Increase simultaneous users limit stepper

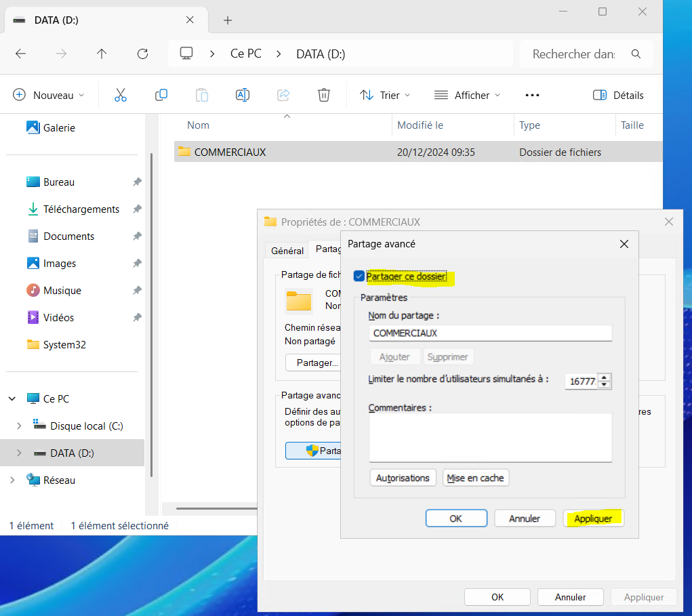click(605, 377)
